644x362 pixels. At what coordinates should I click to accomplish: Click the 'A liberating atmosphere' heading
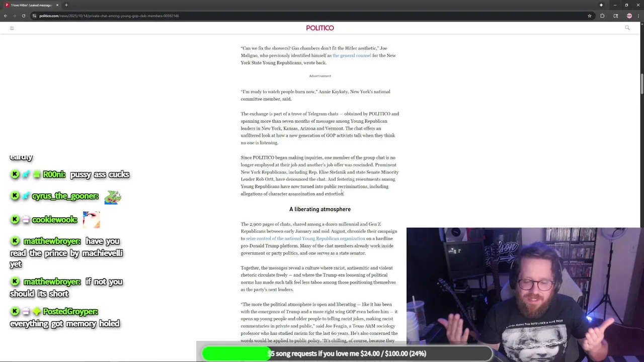[x=320, y=209]
